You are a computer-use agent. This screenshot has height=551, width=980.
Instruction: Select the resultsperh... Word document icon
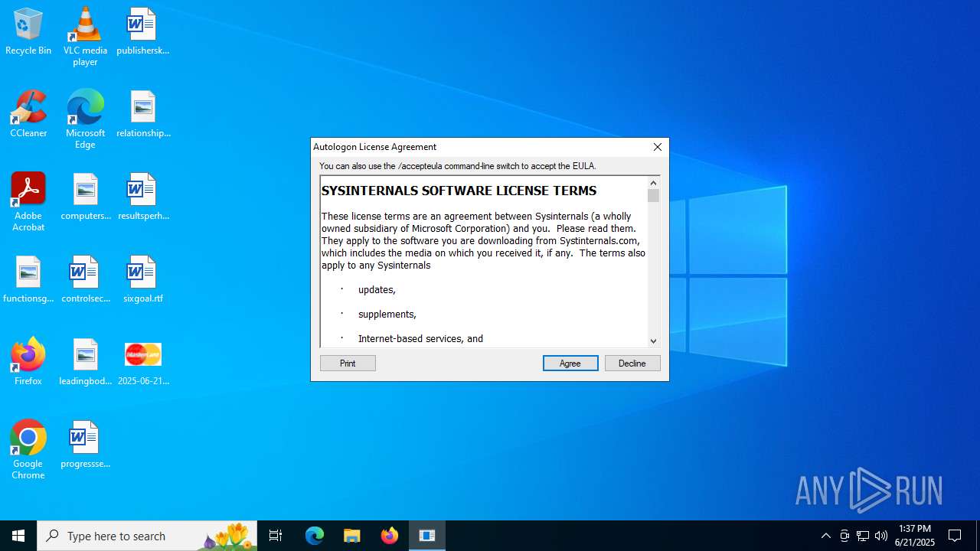[142, 197]
